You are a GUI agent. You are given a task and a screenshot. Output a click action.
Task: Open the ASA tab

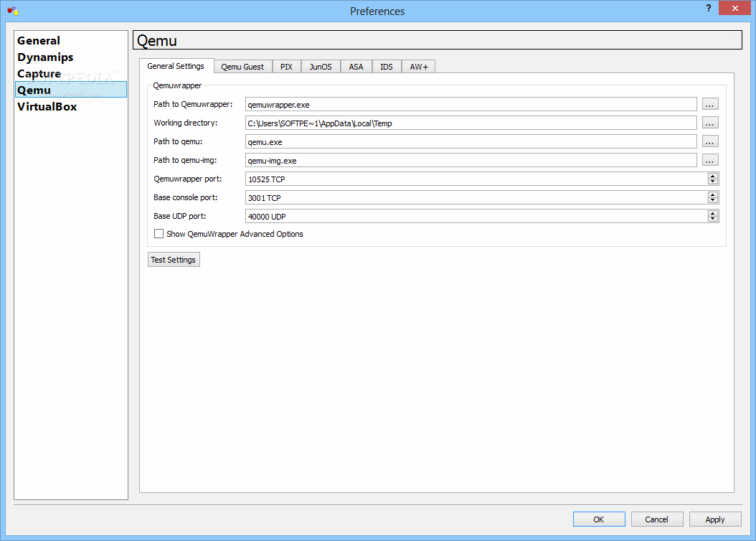[x=356, y=67]
